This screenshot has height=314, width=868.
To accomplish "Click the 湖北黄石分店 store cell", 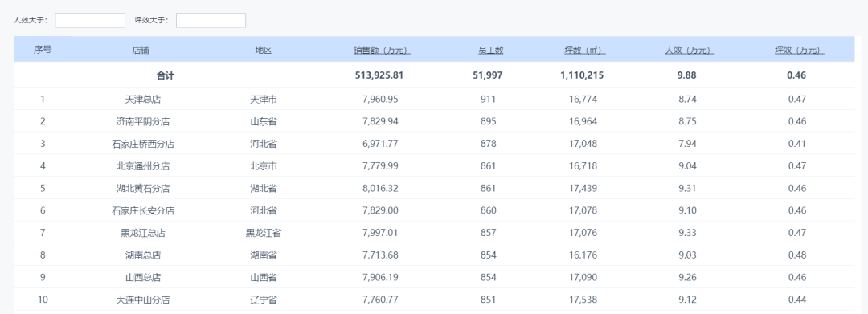I will click(143, 189).
